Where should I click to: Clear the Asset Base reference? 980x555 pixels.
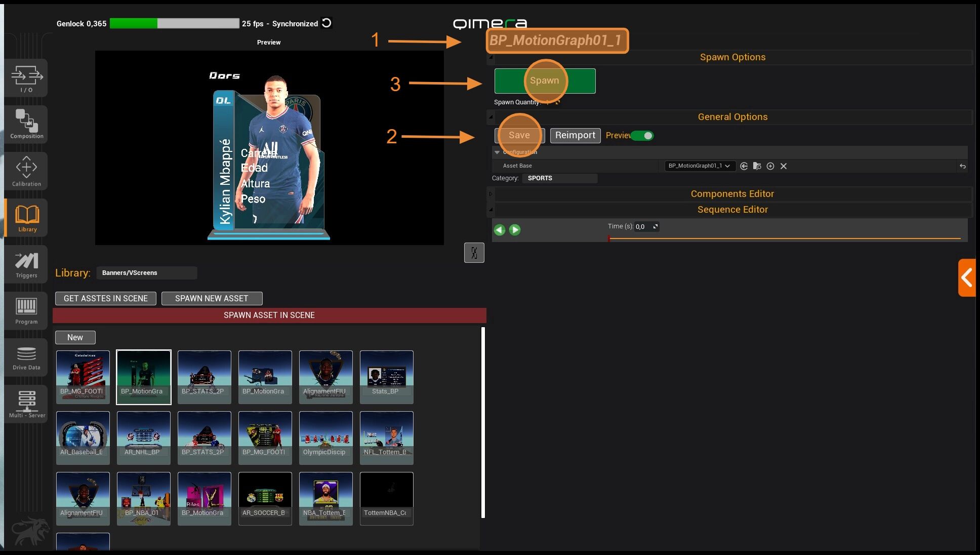click(x=784, y=166)
